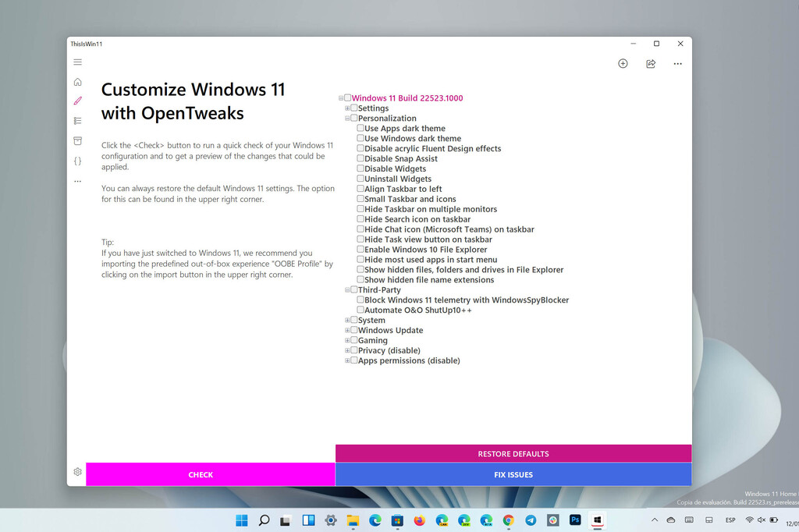Open the settings gear at the sidebar bottom
This screenshot has height=532, width=799.
tap(77, 472)
